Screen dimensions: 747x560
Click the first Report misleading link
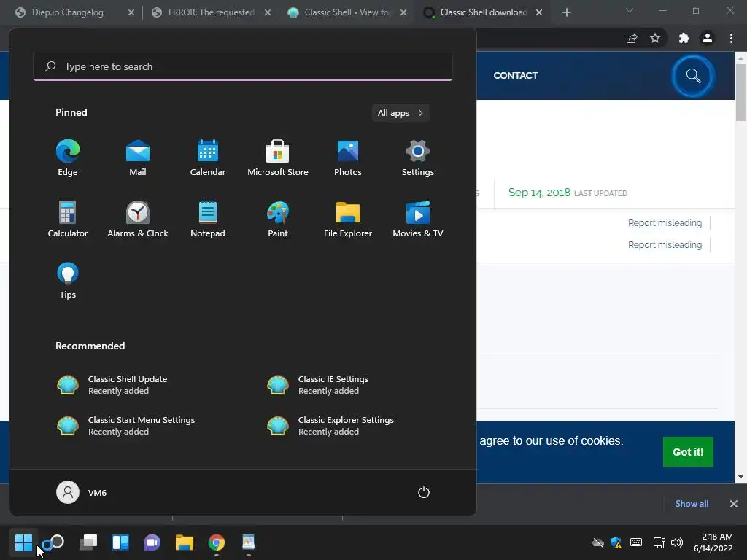[x=665, y=223]
